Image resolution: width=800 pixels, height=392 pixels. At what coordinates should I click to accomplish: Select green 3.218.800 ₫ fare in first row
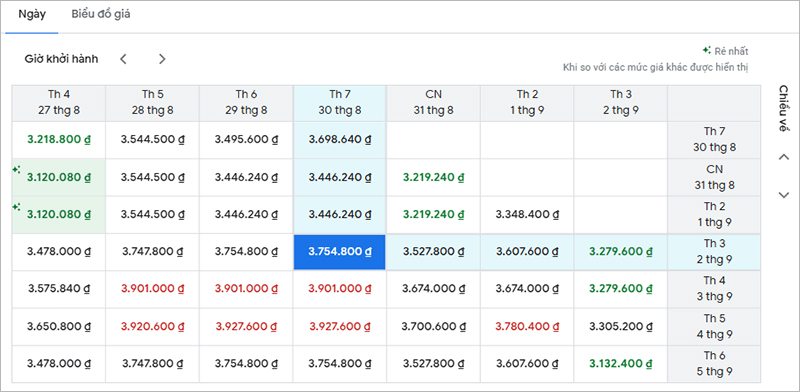coord(59,139)
